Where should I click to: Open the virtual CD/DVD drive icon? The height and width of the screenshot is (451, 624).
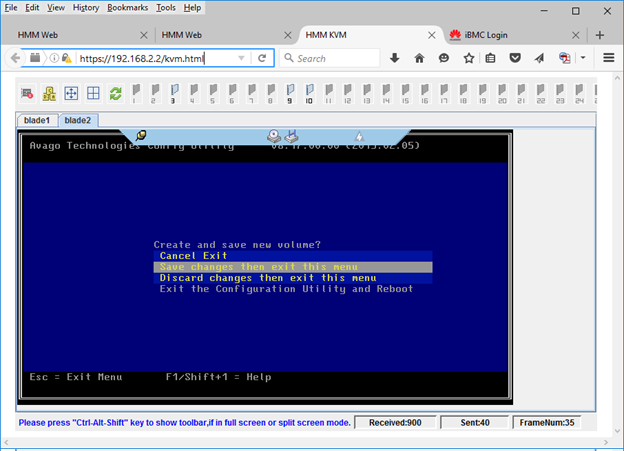[274, 136]
